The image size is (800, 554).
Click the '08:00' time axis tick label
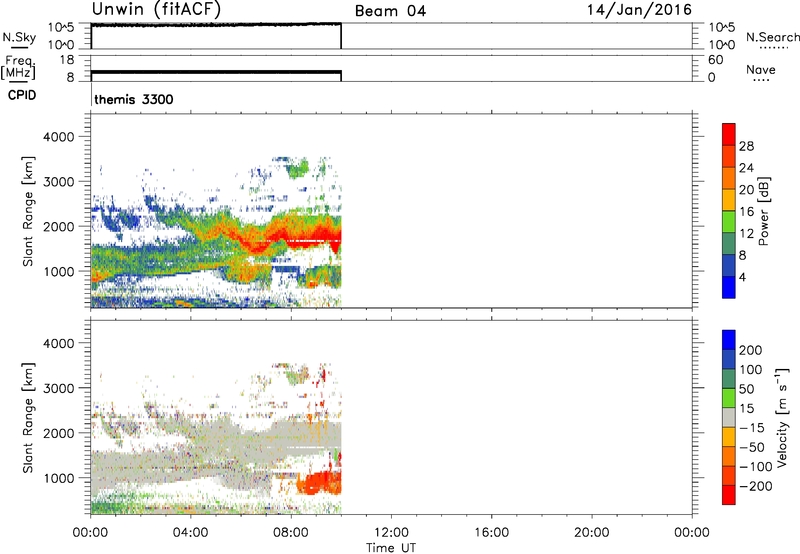[x=291, y=533]
